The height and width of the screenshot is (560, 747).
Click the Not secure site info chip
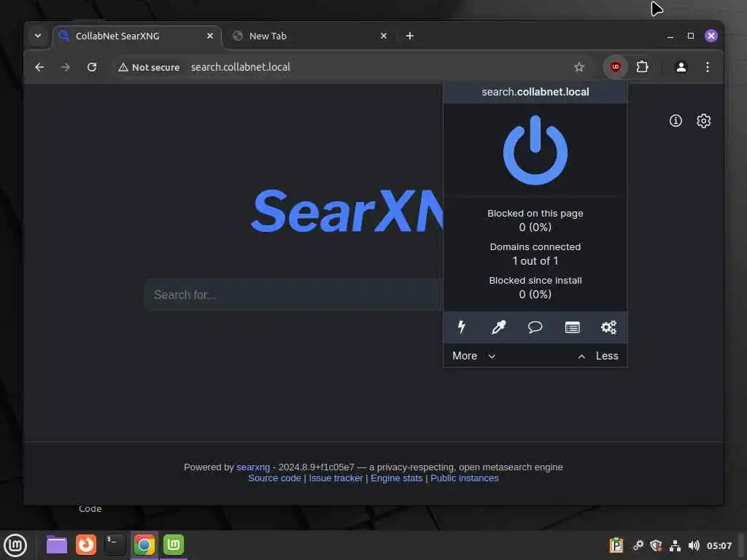tap(149, 67)
